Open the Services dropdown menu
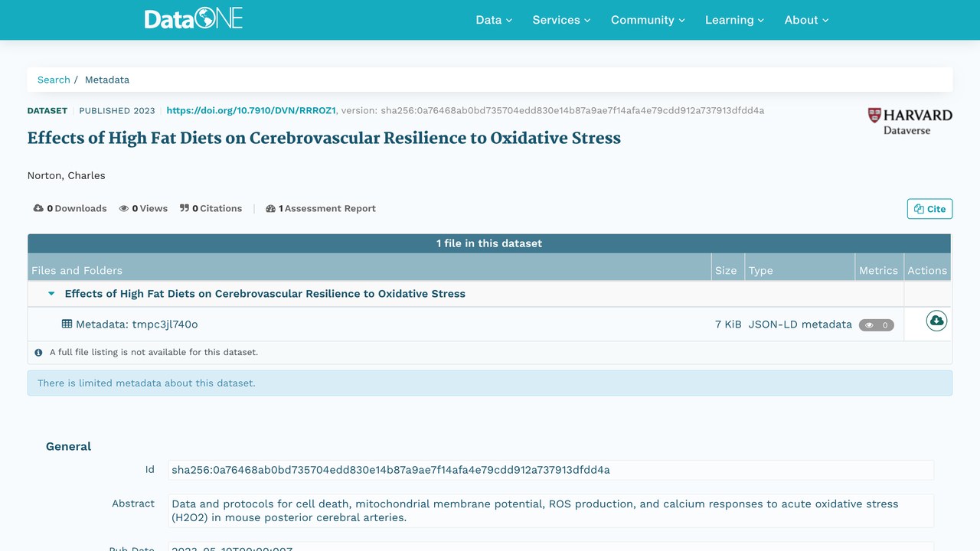This screenshot has height=551, width=980. 561,20
